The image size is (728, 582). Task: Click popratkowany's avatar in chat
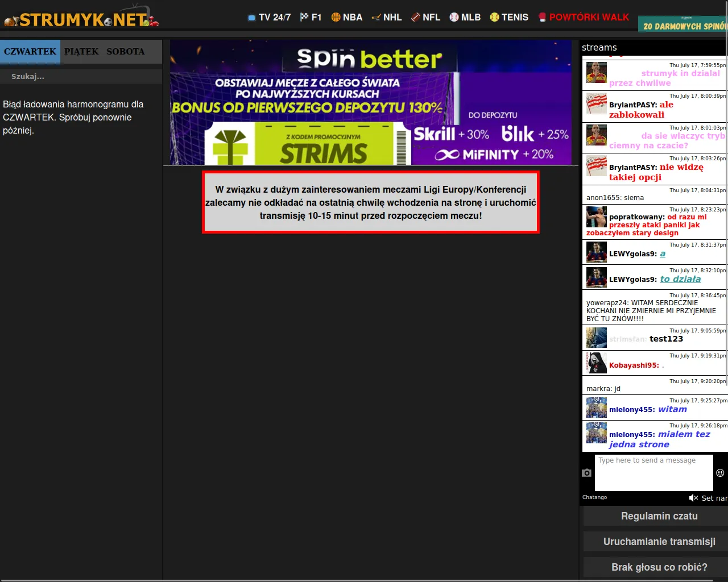(597, 217)
